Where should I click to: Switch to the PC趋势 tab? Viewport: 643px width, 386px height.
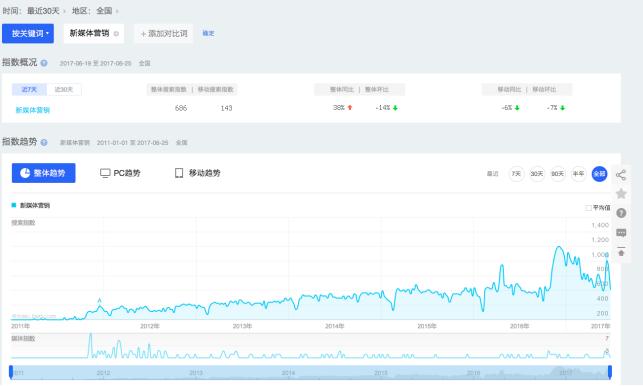point(120,173)
